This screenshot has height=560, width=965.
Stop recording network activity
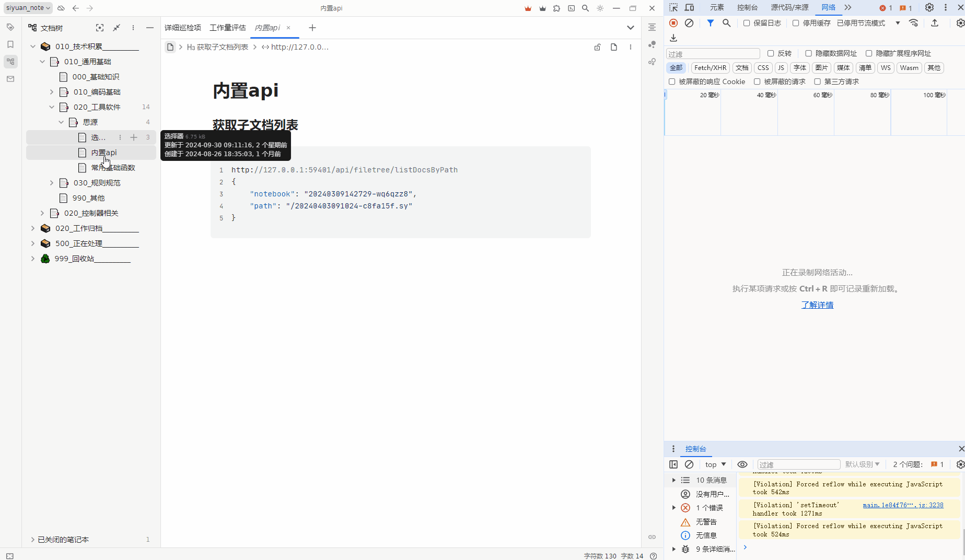[673, 23]
